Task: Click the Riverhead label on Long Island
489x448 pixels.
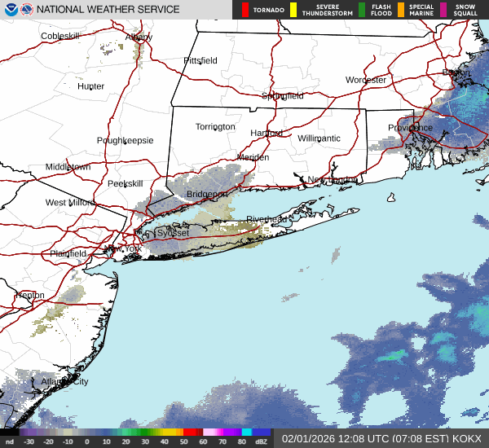Action: 268,219
